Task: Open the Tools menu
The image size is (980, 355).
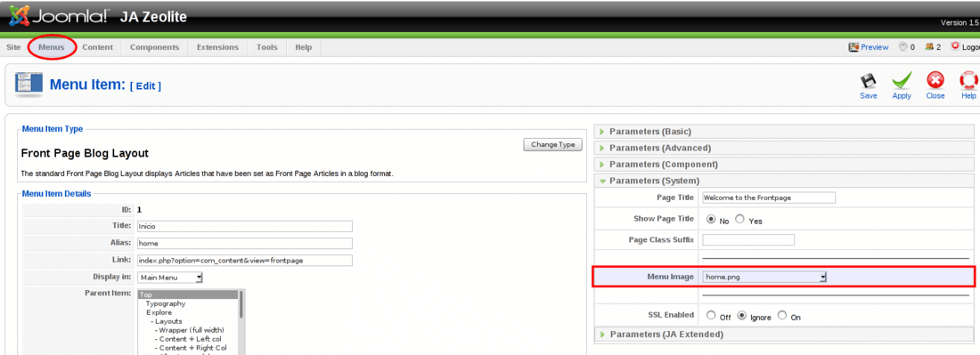Action: tap(267, 47)
